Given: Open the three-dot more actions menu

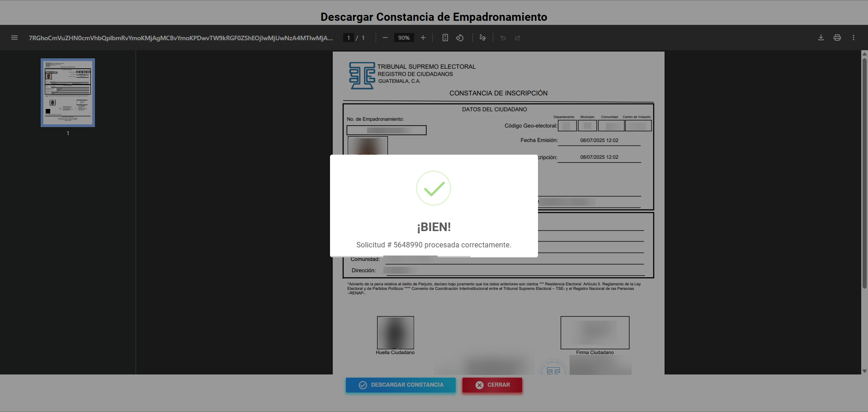Looking at the screenshot, I should (854, 38).
